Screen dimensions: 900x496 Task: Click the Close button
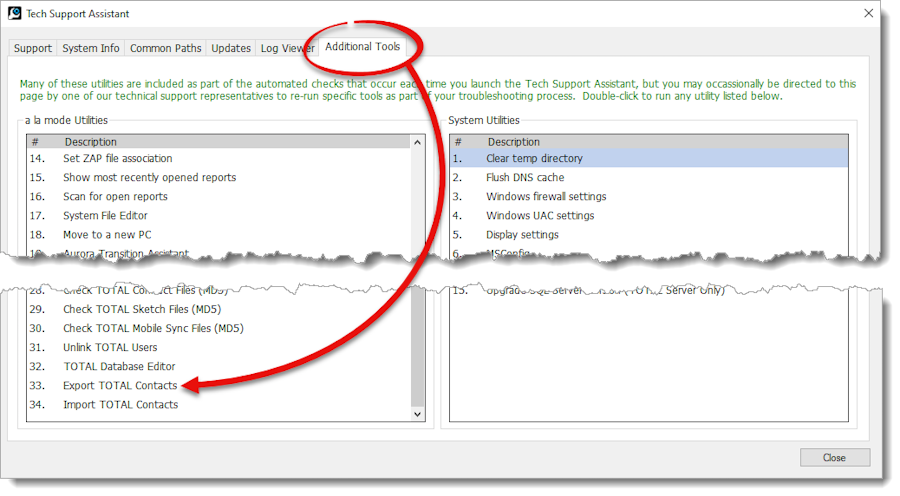tap(835, 458)
